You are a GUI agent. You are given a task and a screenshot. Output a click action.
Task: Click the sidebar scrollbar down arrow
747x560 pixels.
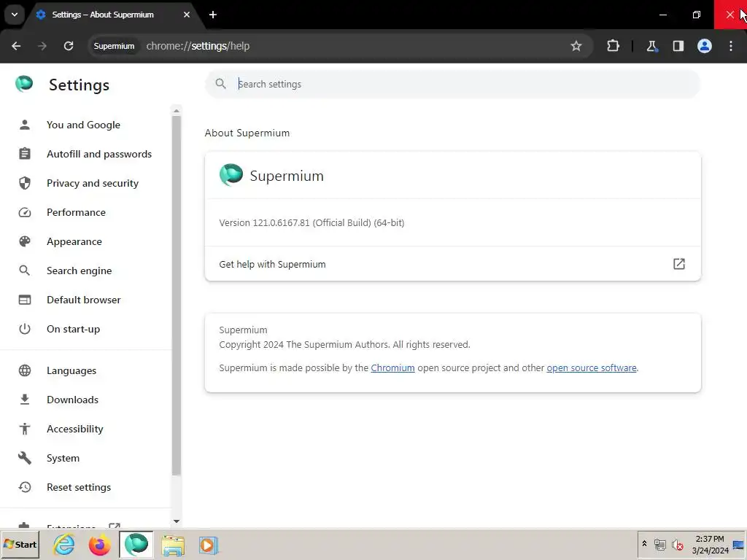[x=177, y=521]
